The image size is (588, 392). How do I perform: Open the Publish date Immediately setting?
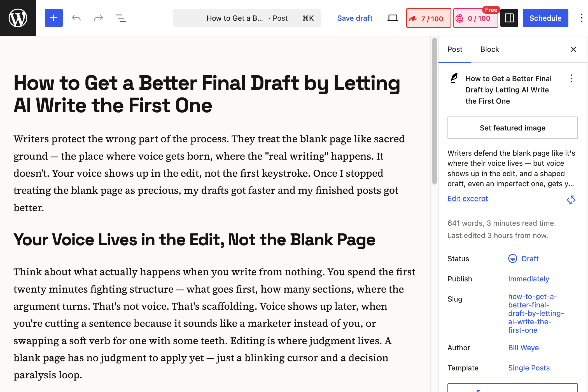click(528, 279)
